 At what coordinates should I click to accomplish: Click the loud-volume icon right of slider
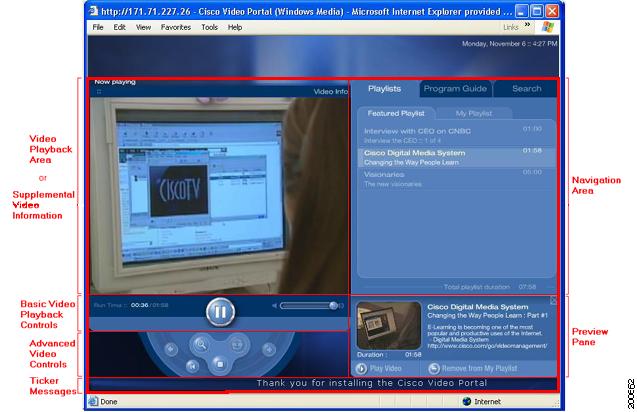[342, 306]
